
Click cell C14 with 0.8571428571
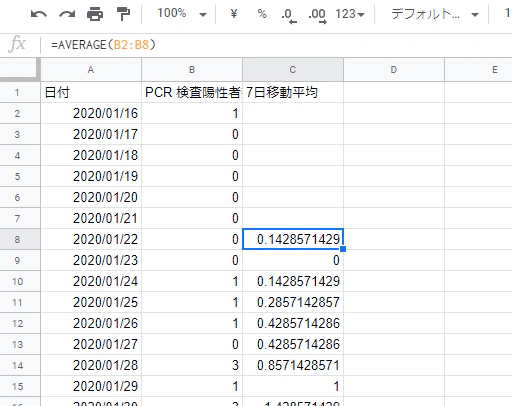pos(293,365)
